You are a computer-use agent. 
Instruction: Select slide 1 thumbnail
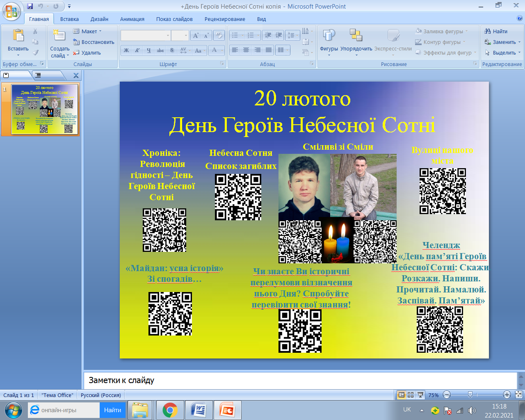click(x=45, y=110)
